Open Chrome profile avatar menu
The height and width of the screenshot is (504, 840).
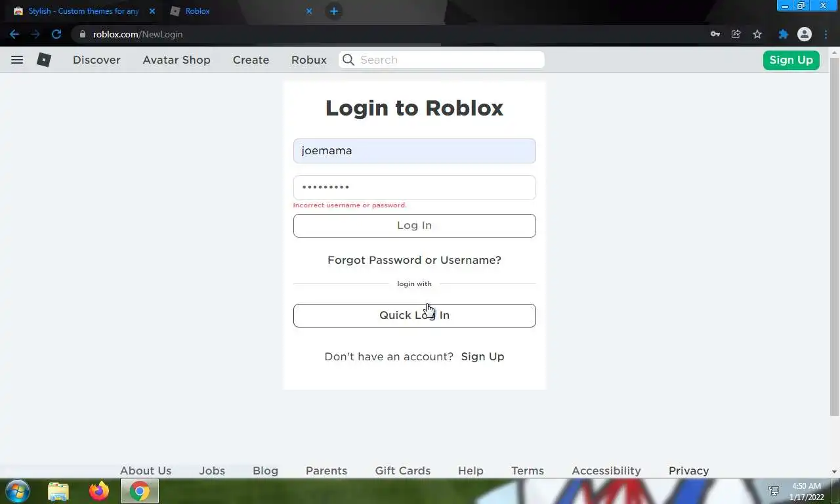(805, 34)
